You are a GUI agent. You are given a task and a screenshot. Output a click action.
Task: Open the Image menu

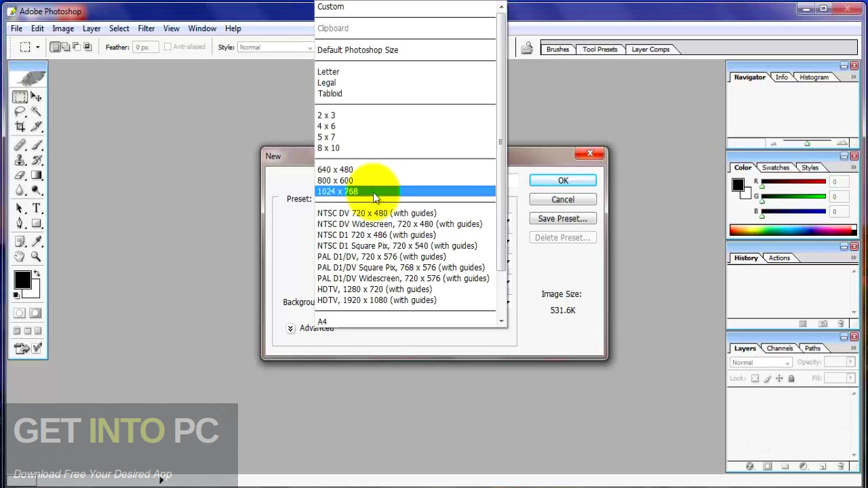tap(63, 28)
